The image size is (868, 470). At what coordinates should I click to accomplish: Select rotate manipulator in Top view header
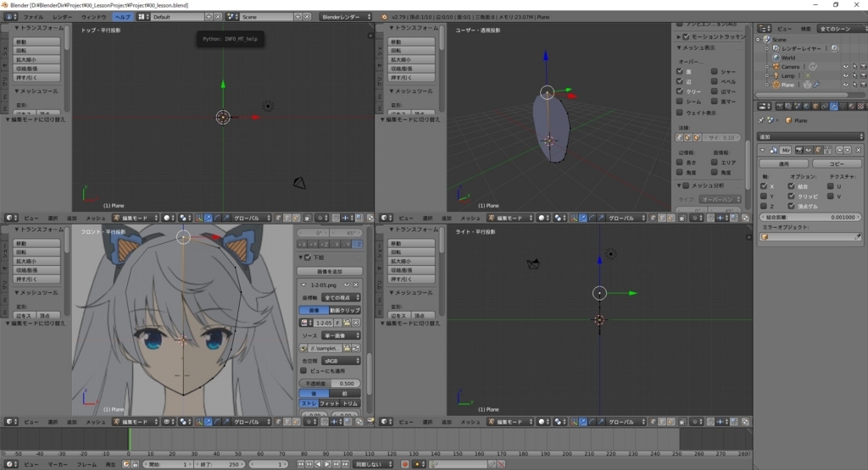point(217,218)
